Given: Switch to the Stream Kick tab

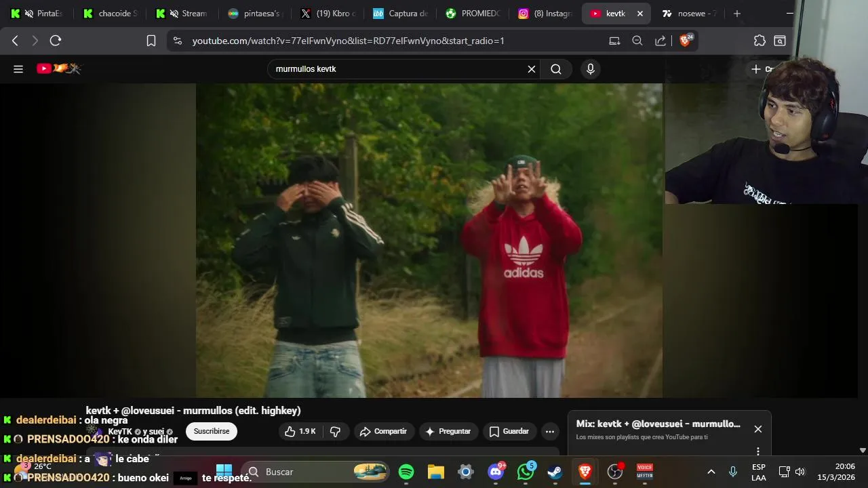Looking at the screenshot, I should click(x=182, y=14).
